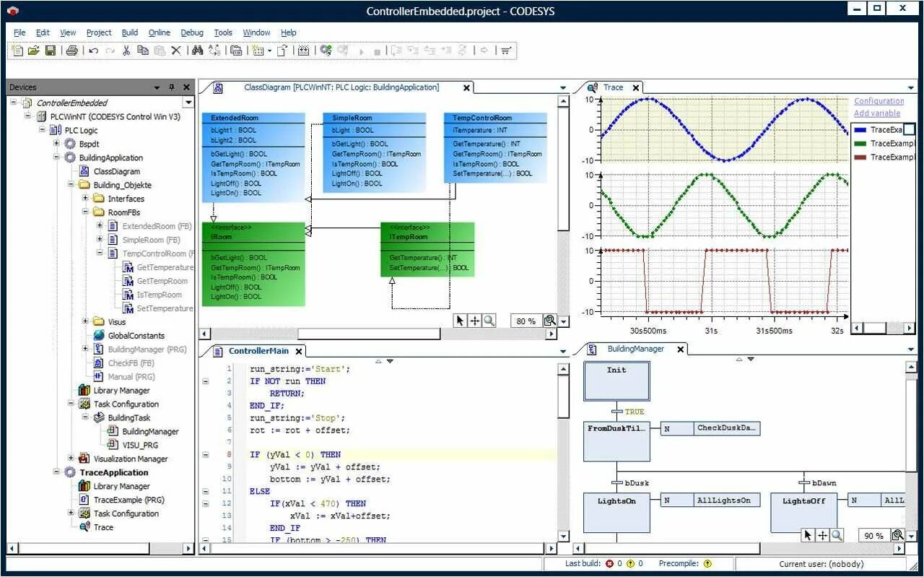Open the Devices panel options dropdown arrow

(x=157, y=87)
